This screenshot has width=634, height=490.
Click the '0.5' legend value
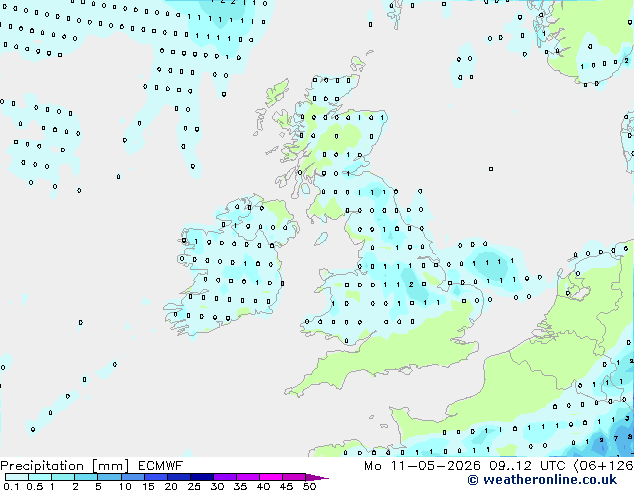click(35, 486)
